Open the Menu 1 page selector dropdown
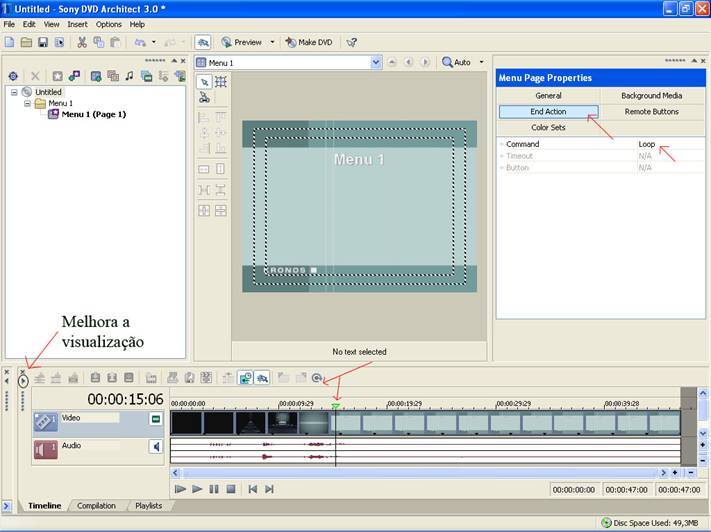Screen dimensions: 711x532 376,63
